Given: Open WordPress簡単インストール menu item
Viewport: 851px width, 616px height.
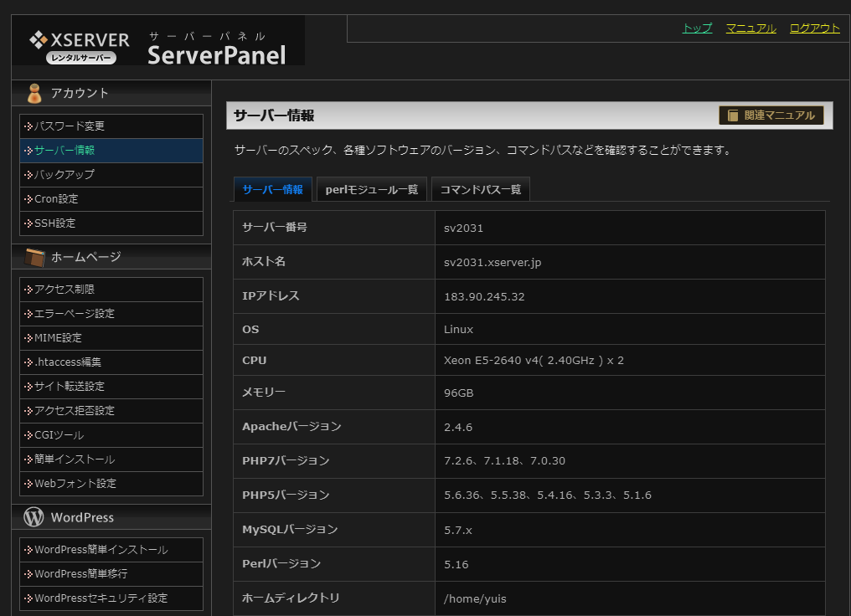Looking at the screenshot, I should pos(101,550).
